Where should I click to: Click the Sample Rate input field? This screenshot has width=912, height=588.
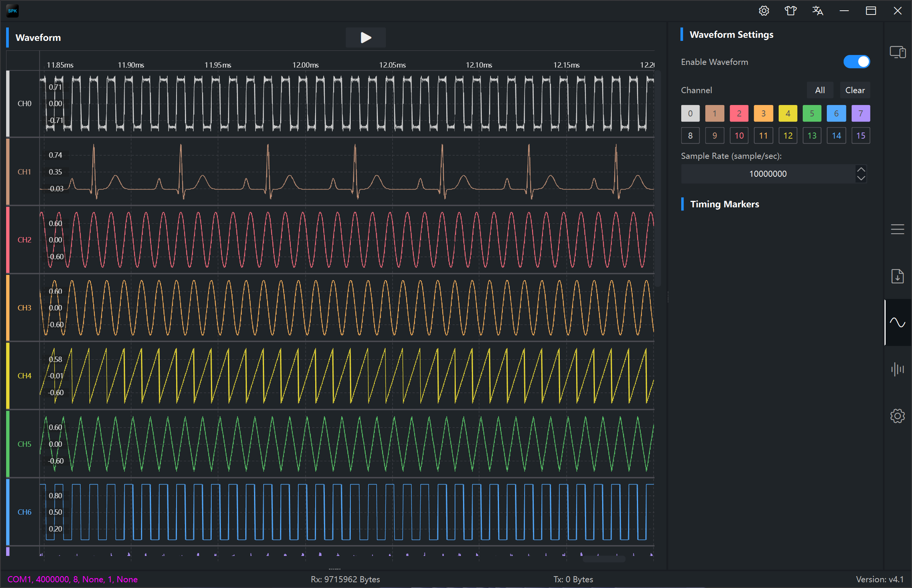(768, 174)
